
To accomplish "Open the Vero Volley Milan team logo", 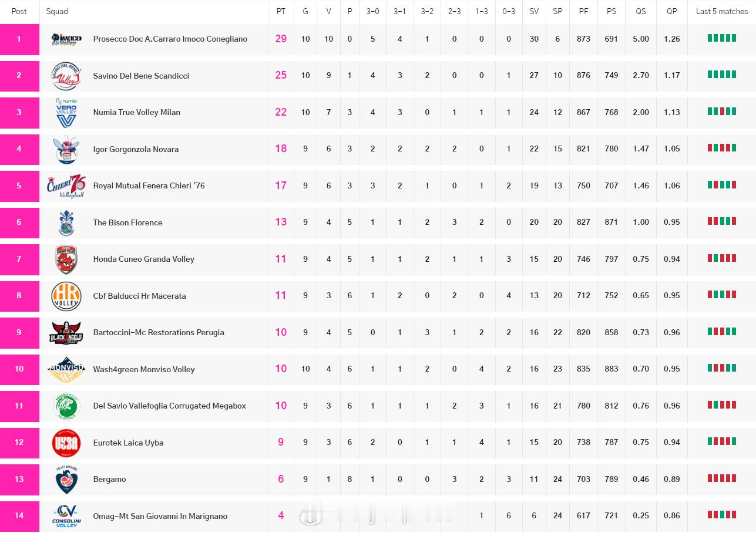I will point(66,113).
